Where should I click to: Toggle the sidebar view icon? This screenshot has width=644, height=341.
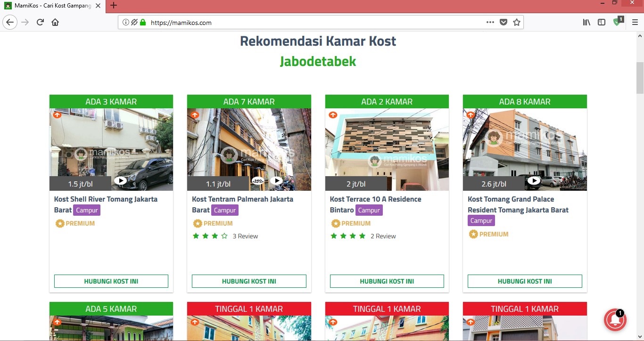click(602, 22)
